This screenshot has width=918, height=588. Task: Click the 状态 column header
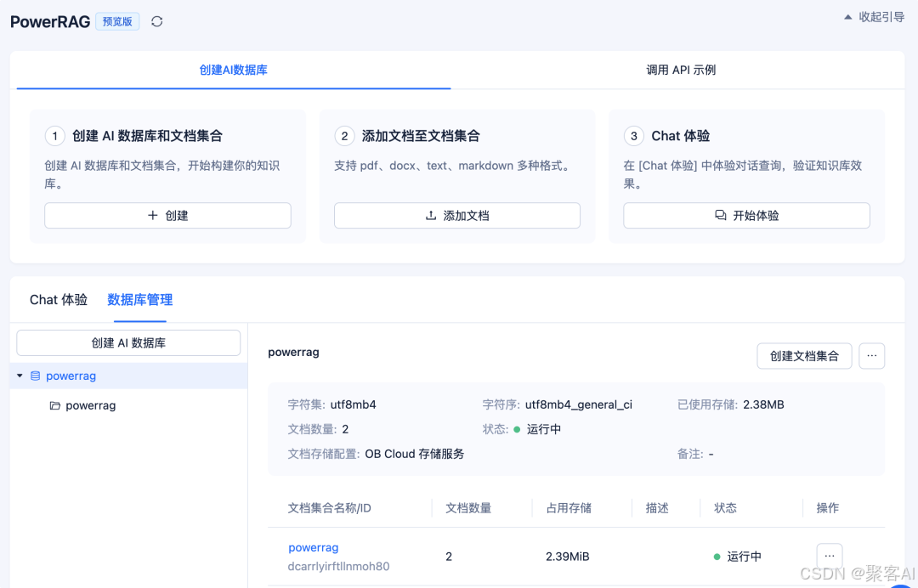pyautogui.click(x=725, y=508)
